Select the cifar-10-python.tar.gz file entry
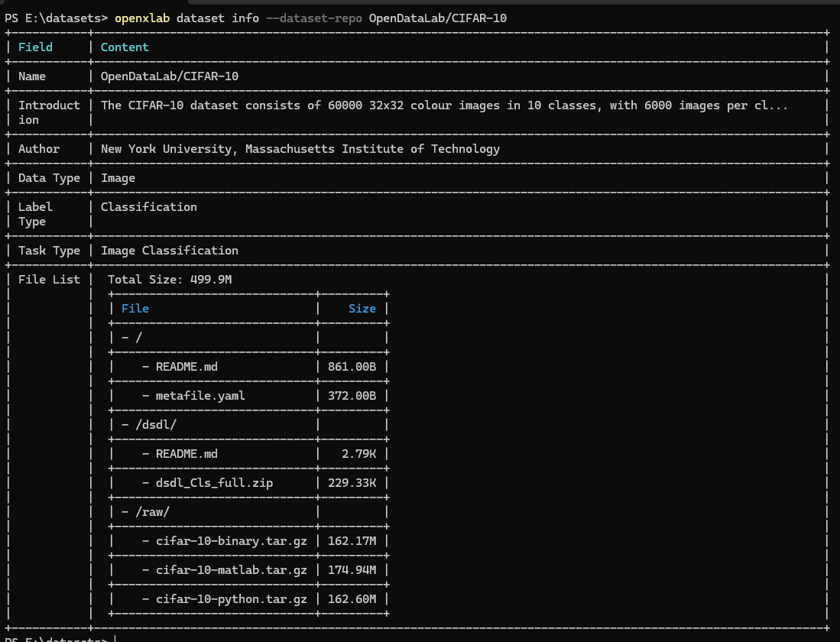The width and height of the screenshot is (840, 642). click(x=231, y=599)
